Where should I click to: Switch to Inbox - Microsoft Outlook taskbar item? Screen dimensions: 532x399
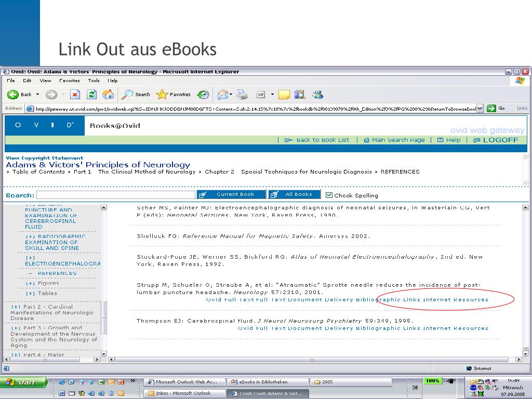185,393
